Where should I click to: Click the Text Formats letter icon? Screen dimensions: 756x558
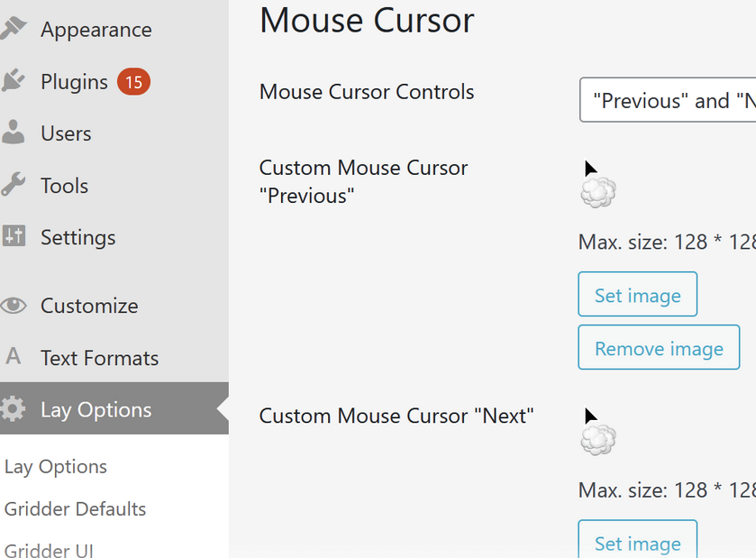(13, 357)
